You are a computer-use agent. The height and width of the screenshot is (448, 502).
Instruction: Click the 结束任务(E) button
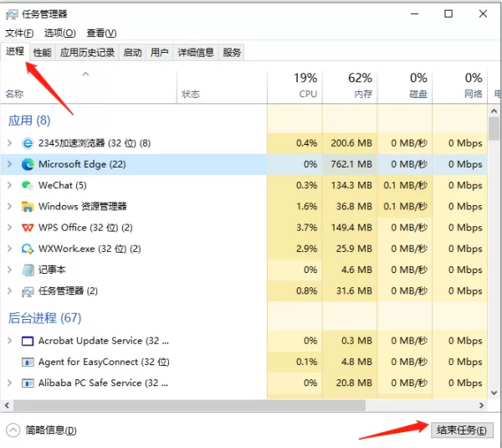[462, 430]
